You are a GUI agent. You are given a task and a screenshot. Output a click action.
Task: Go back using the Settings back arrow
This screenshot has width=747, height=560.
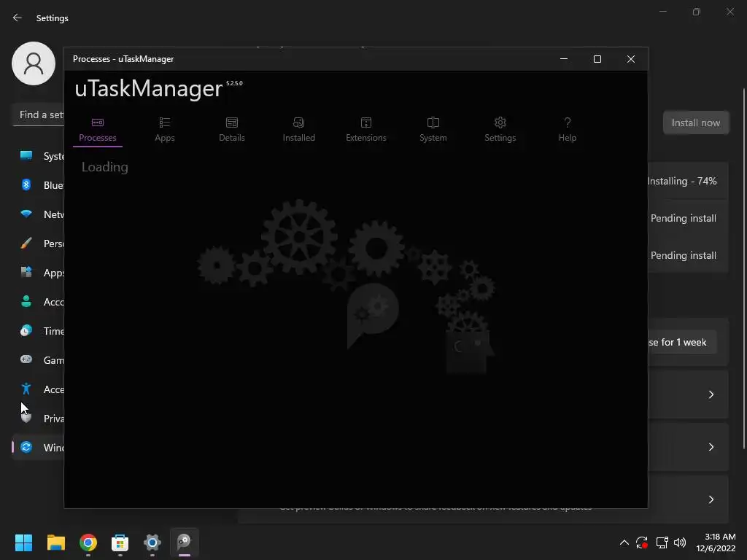[18, 17]
